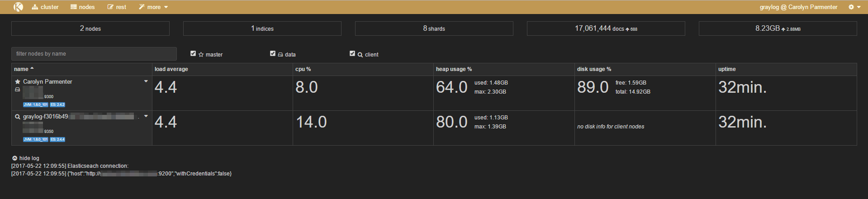Click the Elasticseach connection log line
The width and height of the screenshot is (868, 199).
(70, 166)
